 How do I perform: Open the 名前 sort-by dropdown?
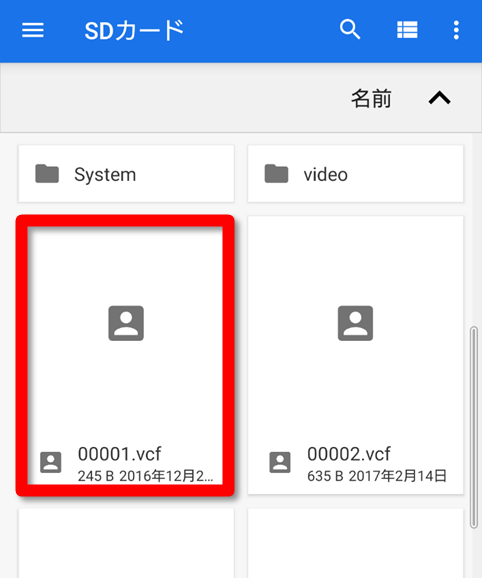[x=371, y=98]
